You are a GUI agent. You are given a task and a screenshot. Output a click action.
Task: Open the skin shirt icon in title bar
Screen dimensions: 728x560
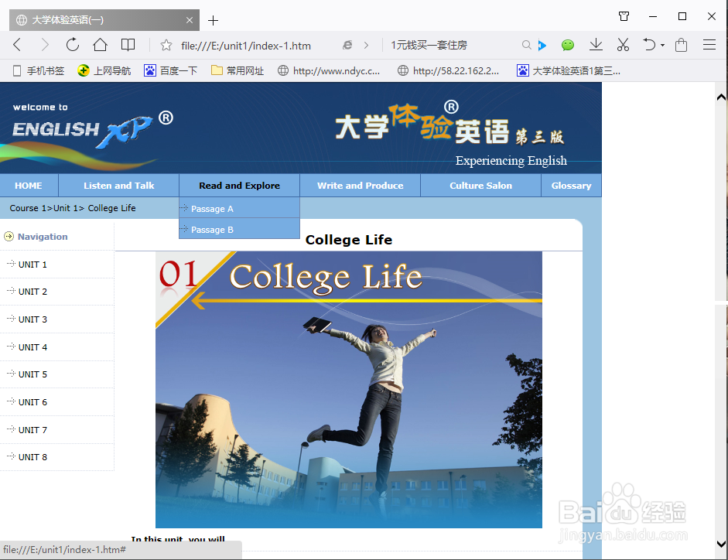(x=624, y=17)
